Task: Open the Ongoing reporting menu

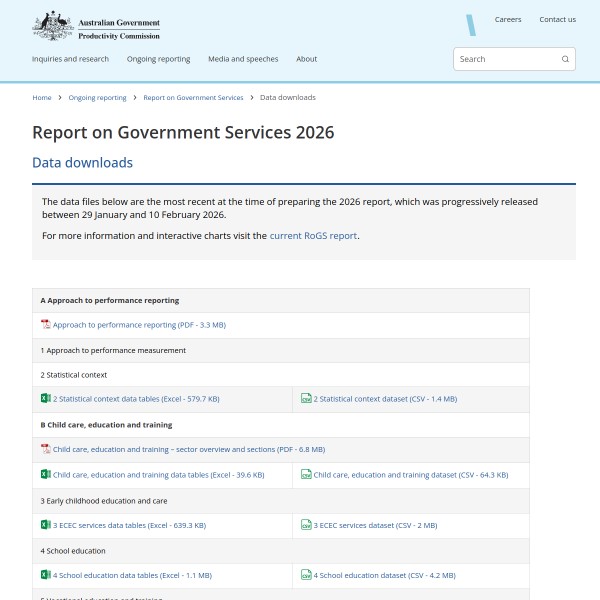Action: (x=158, y=59)
